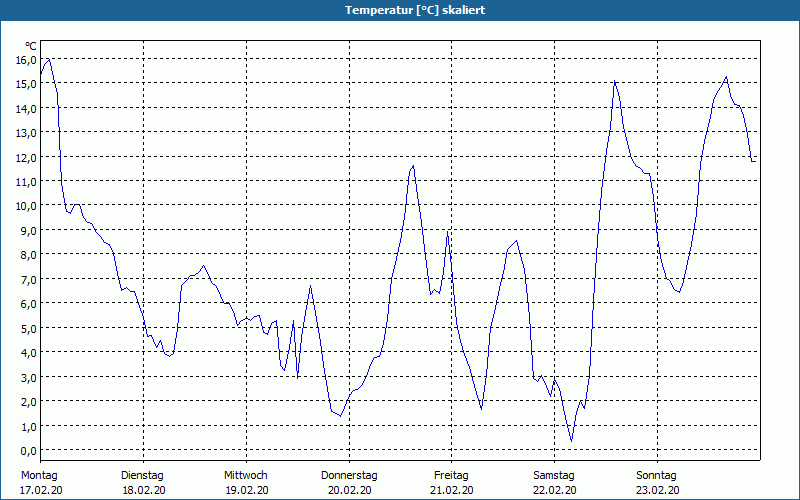Select the 13,0 axis value
The image size is (800, 500).
coord(26,133)
